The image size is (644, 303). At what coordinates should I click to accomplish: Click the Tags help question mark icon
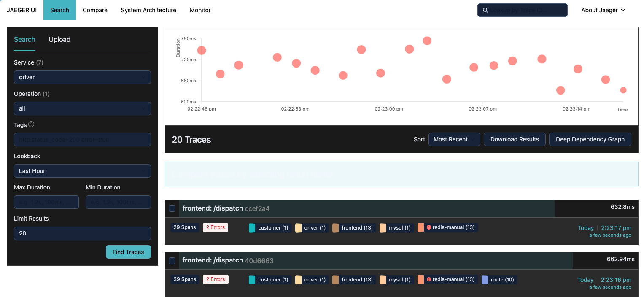point(31,124)
